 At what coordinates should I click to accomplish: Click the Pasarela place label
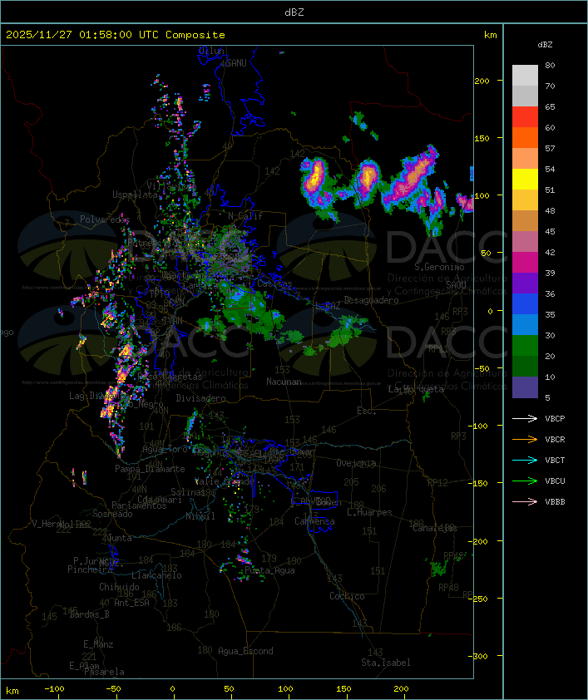[x=105, y=672]
